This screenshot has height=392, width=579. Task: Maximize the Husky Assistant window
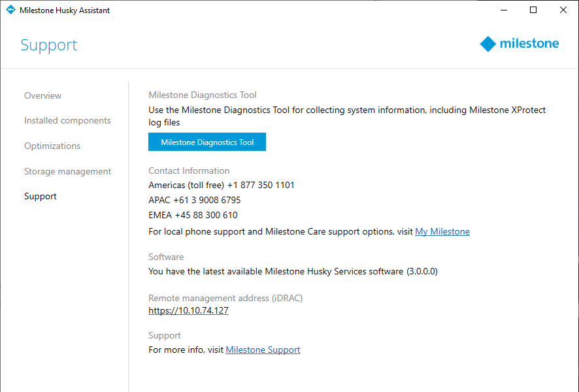[x=533, y=10]
